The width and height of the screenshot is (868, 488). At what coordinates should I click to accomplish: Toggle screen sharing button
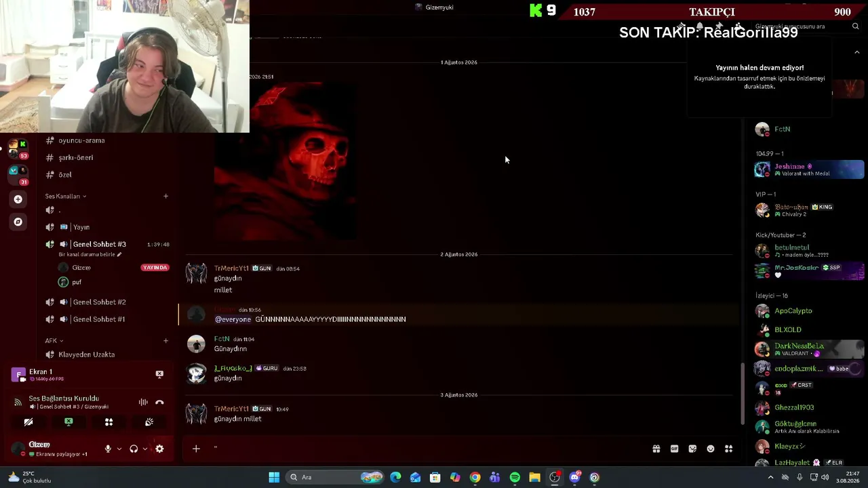pos(68,422)
